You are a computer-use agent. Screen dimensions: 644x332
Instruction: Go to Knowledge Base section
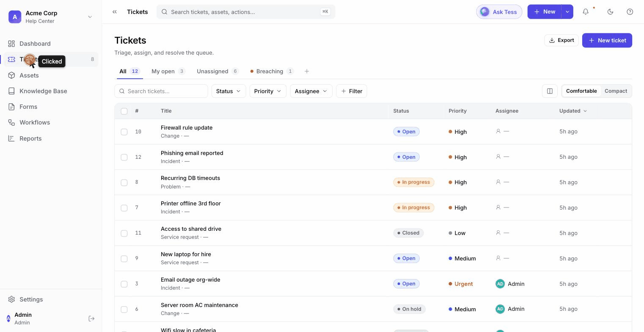coord(51,91)
